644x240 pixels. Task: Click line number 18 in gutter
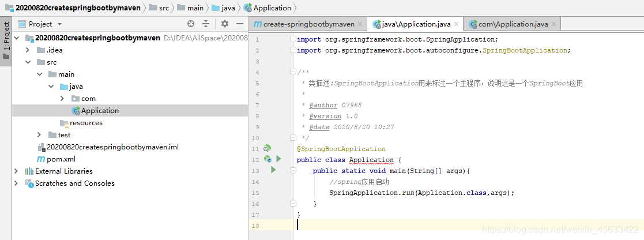(255, 226)
